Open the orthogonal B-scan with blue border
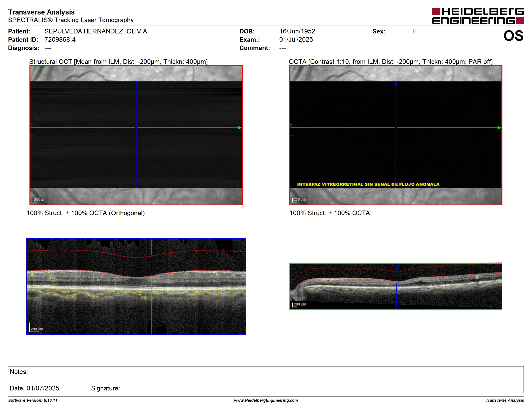The height and width of the screenshot is (411, 532). pyautogui.click(x=136, y=286)
